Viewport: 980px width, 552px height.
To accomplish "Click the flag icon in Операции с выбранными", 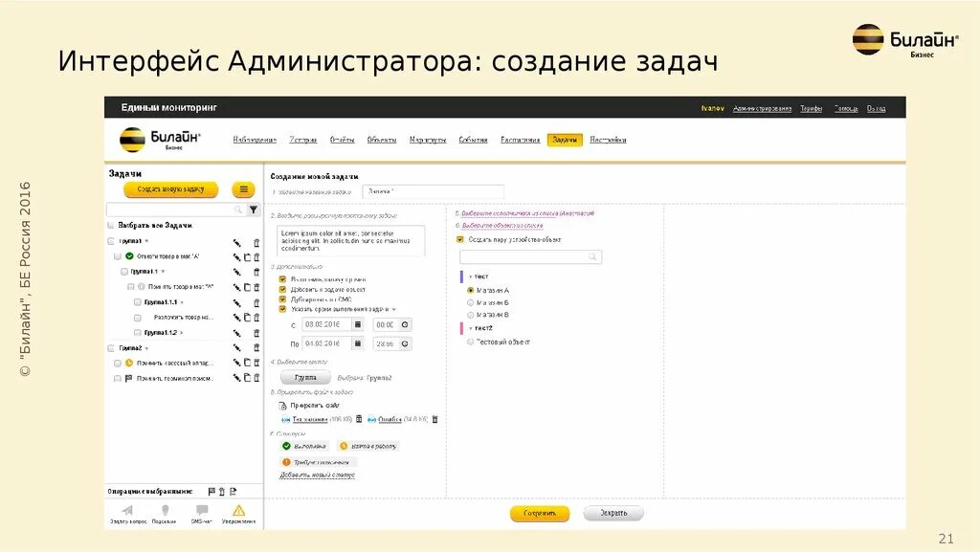I will (x=211, y=491).
